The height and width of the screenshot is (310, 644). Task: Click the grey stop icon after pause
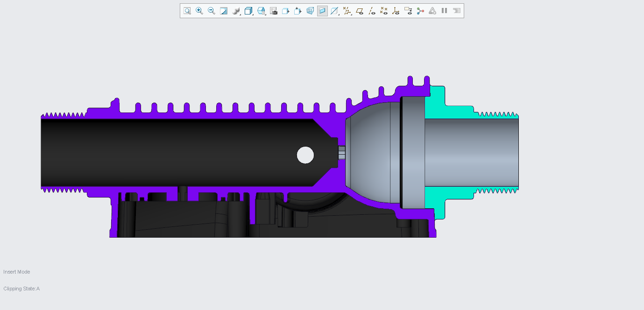(x=457, y=11)
